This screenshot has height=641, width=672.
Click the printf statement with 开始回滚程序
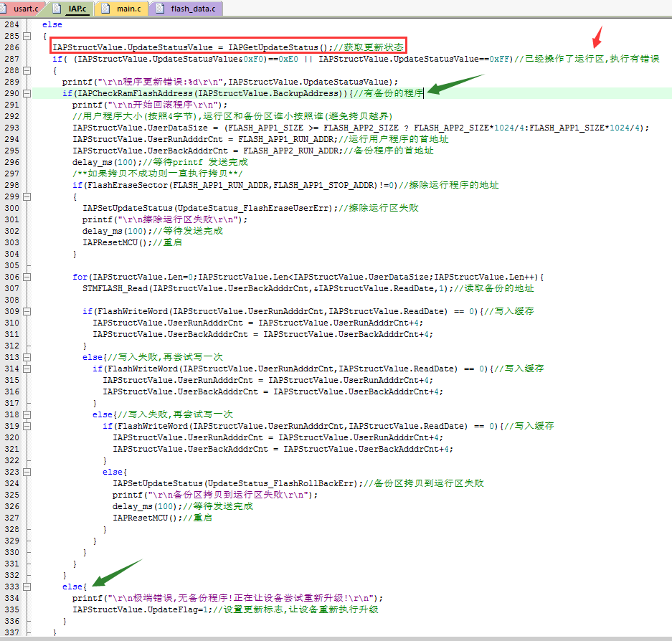150,105
